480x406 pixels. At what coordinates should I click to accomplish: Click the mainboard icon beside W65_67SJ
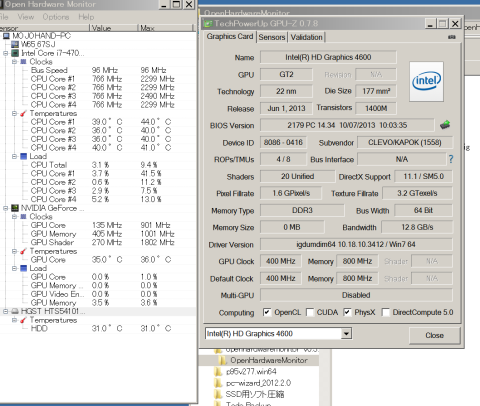tap(15, 44)
